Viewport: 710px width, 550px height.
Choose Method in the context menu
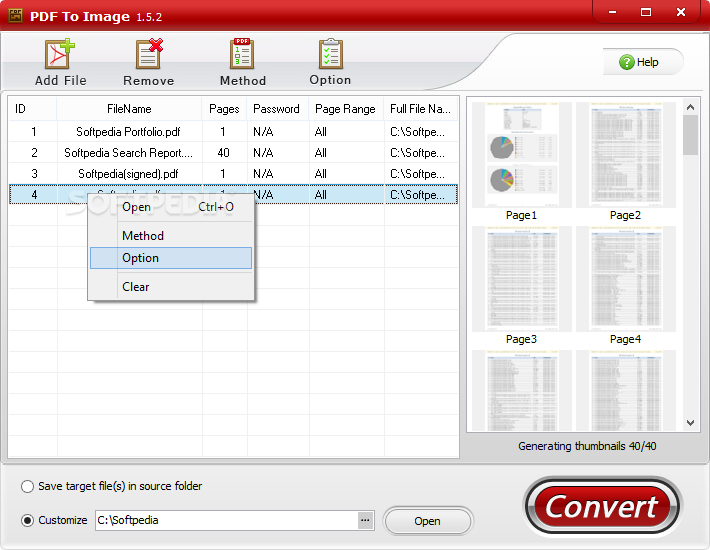171,236
